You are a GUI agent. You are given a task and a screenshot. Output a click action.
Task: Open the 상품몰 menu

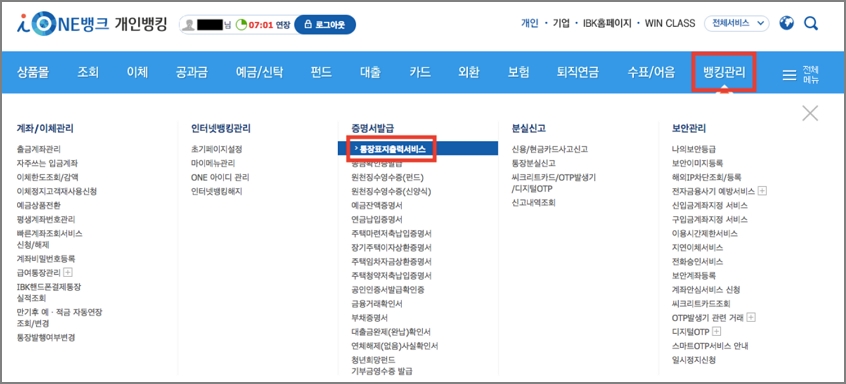click(x=33, y=72)
